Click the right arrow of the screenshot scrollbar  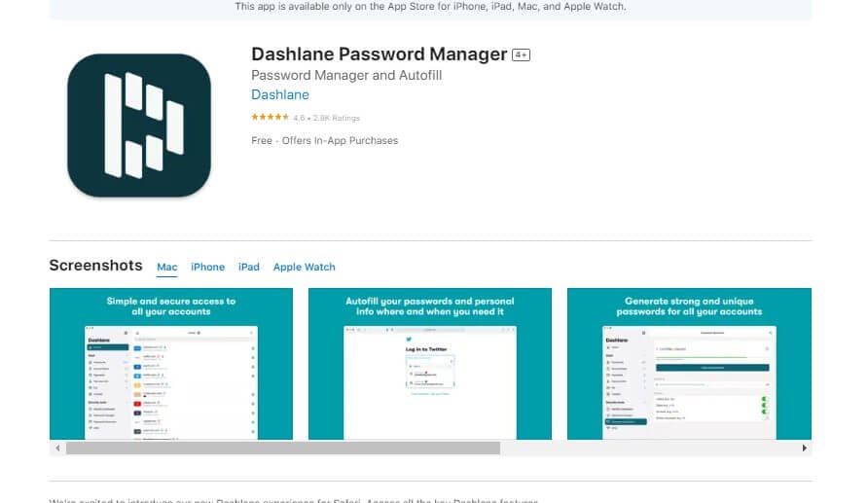pyautogui.click(x=805, y=449)
